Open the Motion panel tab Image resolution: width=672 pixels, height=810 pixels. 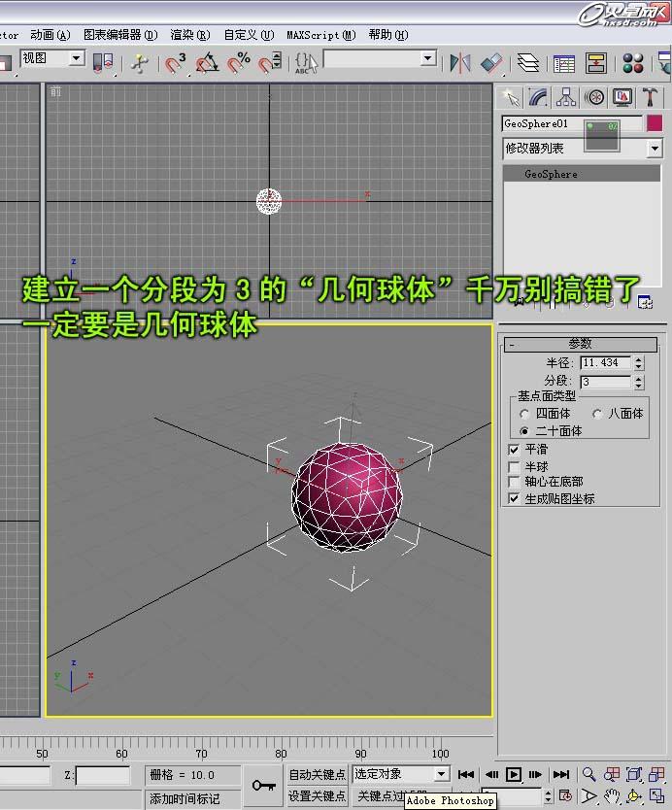594,97
